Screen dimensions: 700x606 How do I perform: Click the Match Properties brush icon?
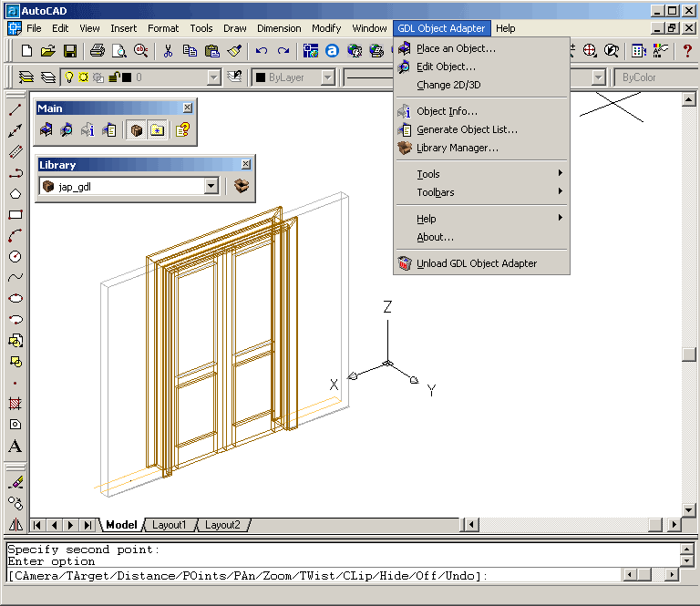(234, 51)
